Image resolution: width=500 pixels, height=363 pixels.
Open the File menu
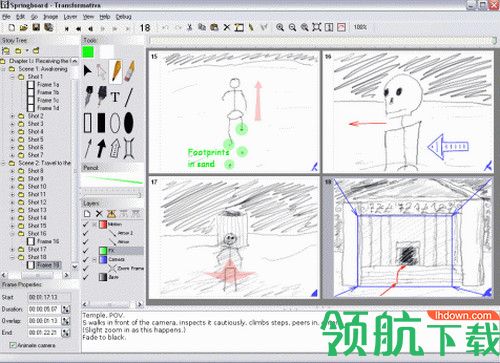6,16
